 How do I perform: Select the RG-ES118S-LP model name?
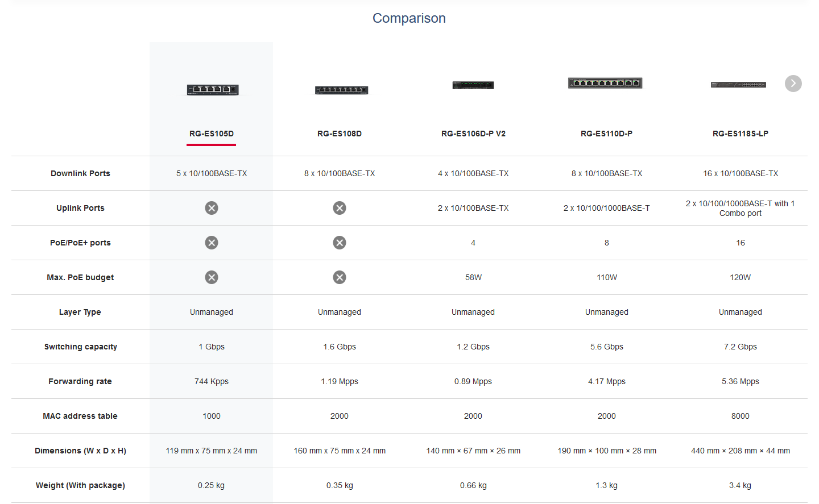point(741,134)
